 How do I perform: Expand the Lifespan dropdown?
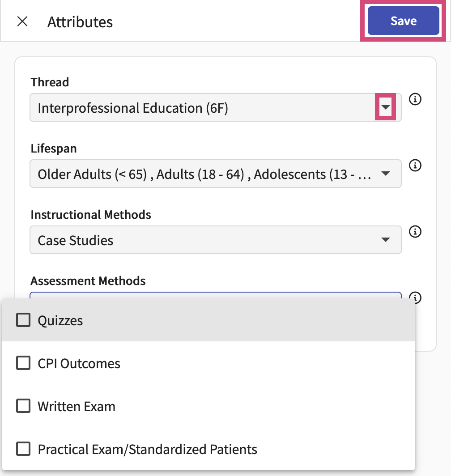(385, 173)
